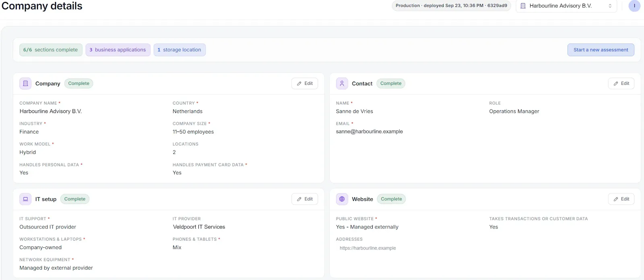Click the 'Yes' under Handles Payment Card Data

point(177,173)
